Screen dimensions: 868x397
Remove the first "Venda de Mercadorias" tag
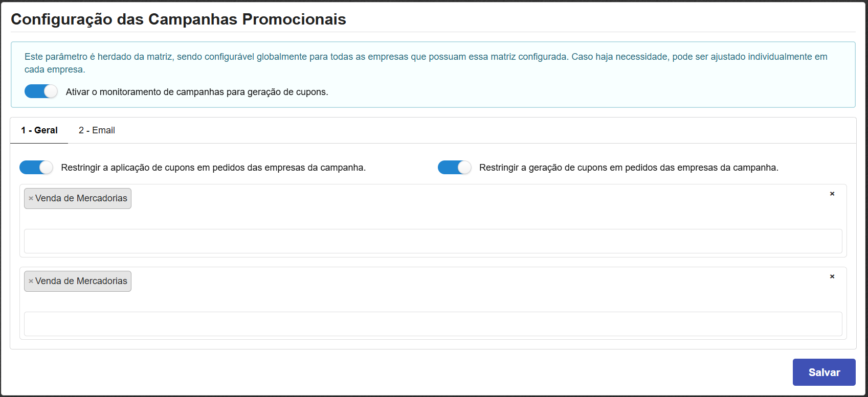(31, 198)
